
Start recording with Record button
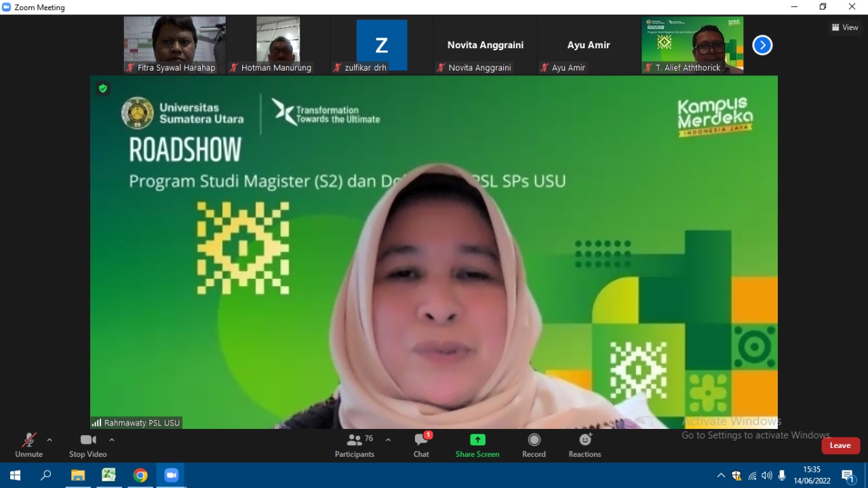click(x=534, y=445)
